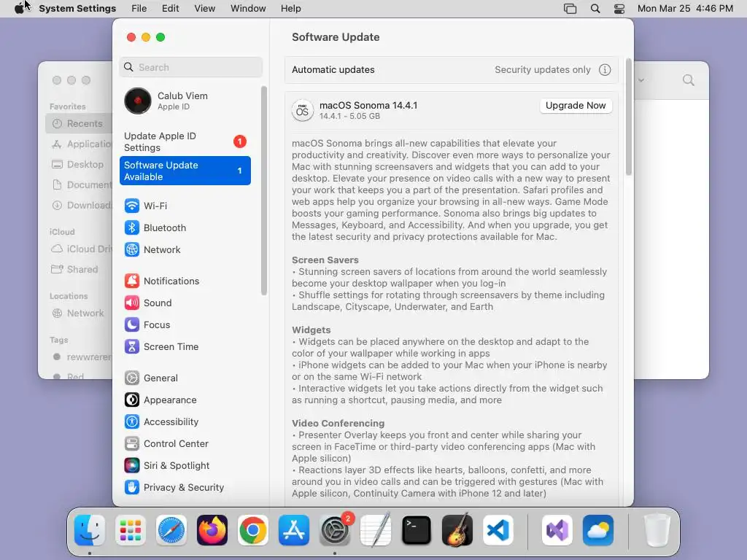Open Bluetooth settings icon
The height and width of the screenshot is (560, 747).
coord(132,227)
